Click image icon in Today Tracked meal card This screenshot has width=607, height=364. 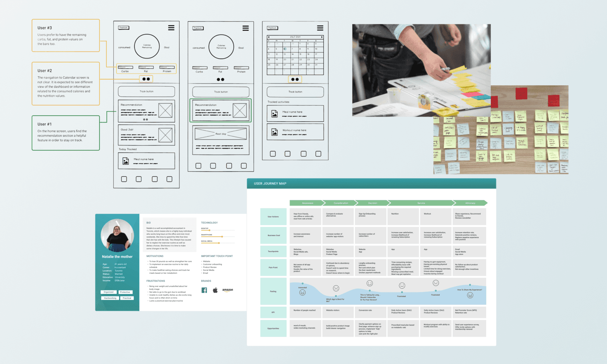coord(126,161)
